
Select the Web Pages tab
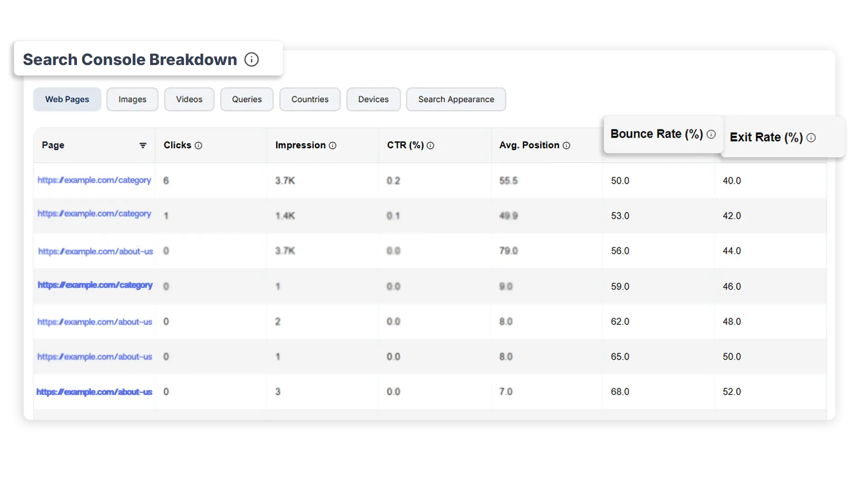67,99
